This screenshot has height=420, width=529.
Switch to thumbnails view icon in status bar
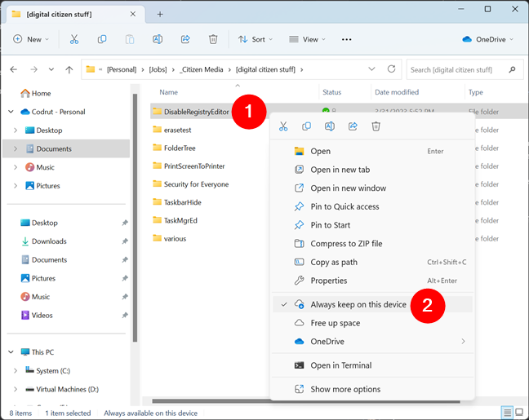click(520, 413)
